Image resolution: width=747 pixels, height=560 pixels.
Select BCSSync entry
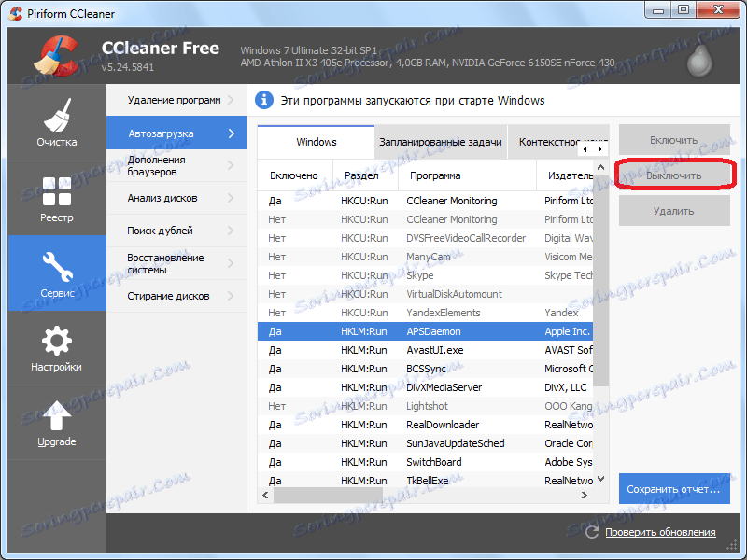click(426, 369)
